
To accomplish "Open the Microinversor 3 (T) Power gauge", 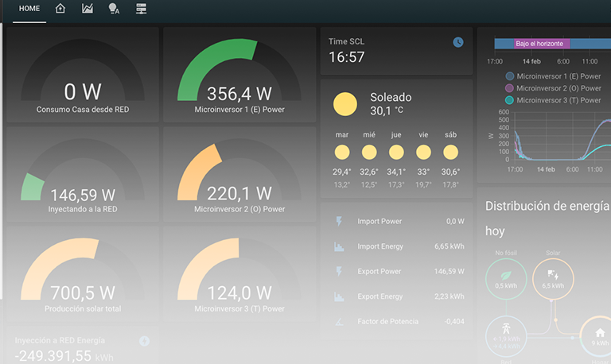I will tap(239, 274).
